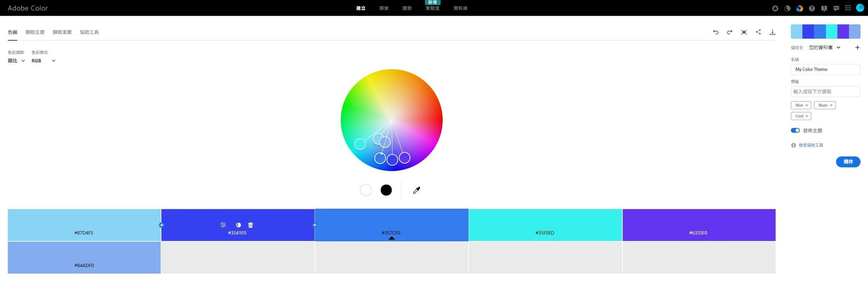868x281 pixels.
Task: Open the RGB color mode dropdown
Action: click(x=43, y=61)
